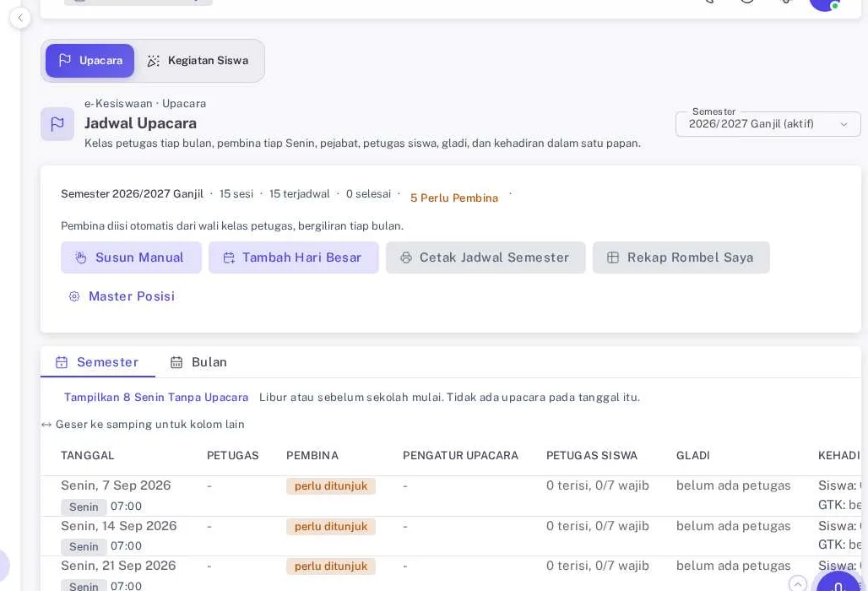
Task: Collapse the sidebar with the left chevron
Action: [20, 18]
